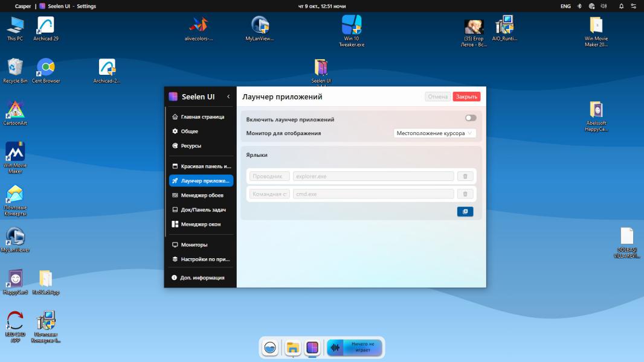
Task: Click the explorer.exe path input field
Action: pos(373,176)
